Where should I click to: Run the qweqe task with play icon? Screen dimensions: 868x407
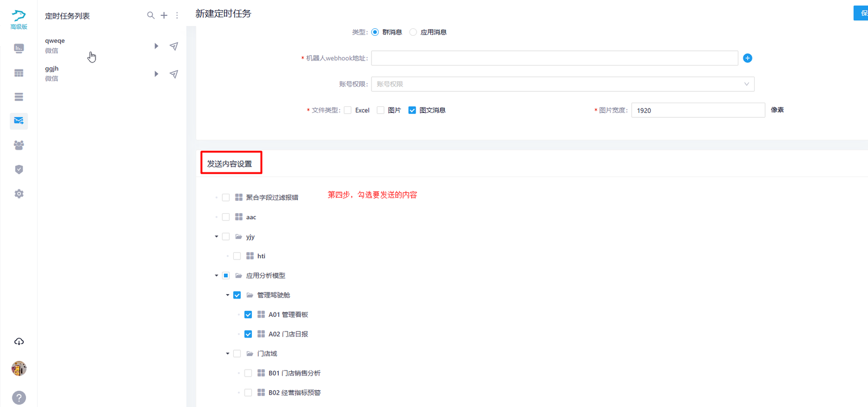[156, 46]
